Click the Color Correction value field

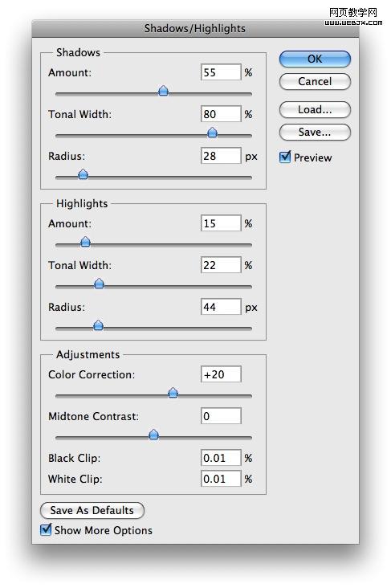click(x=221, y=374)
